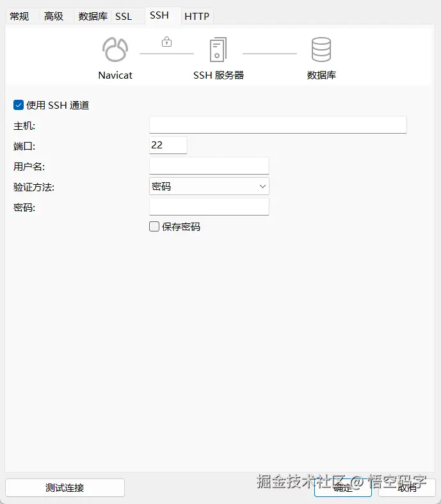Click the 取消 button
The width and height of the screenshot is (441, 504).
[x=407, y=487]
